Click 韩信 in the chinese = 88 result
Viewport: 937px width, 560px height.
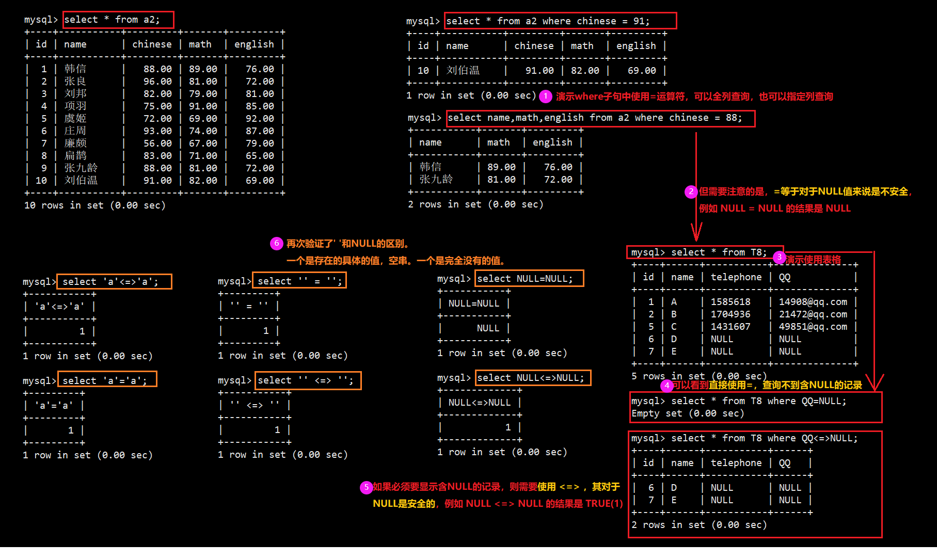tap(431, 167)
